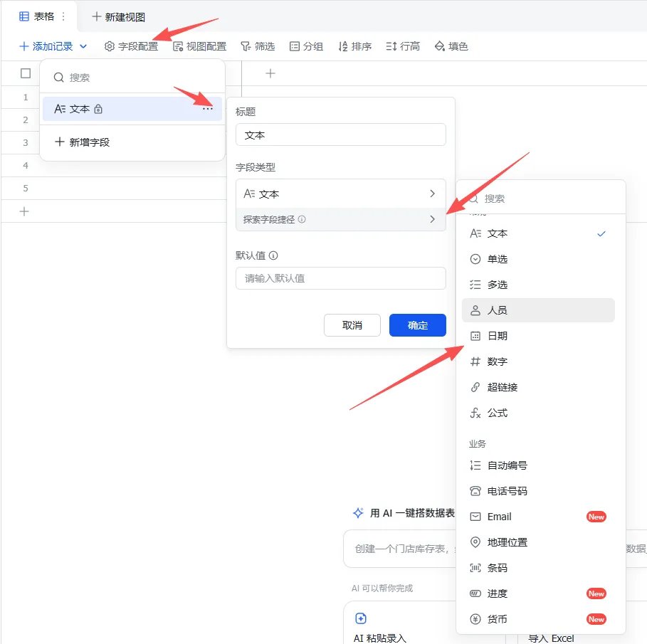Choose 条码 barcode field type
The width and height of the screenshot is (647, 644).
coord(538,568)
